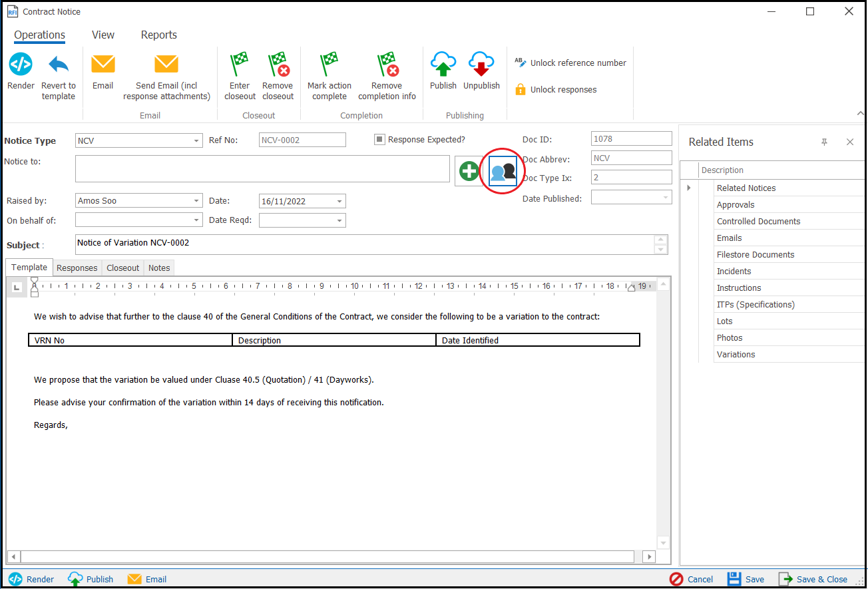Screen dimensions: 868x589
Task: Switch to the Closeout tab
Action: pos(123,268)
